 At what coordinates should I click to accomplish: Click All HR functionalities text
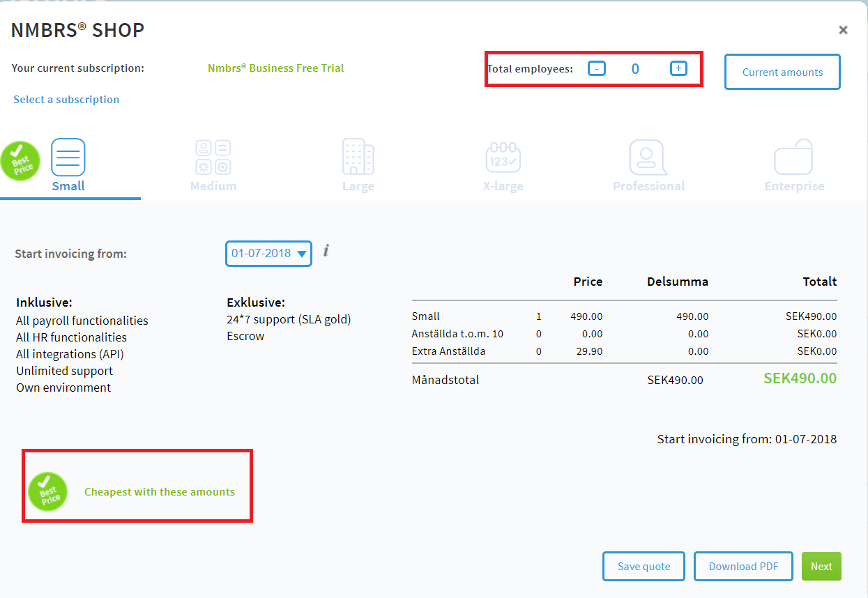coord(71,337)
